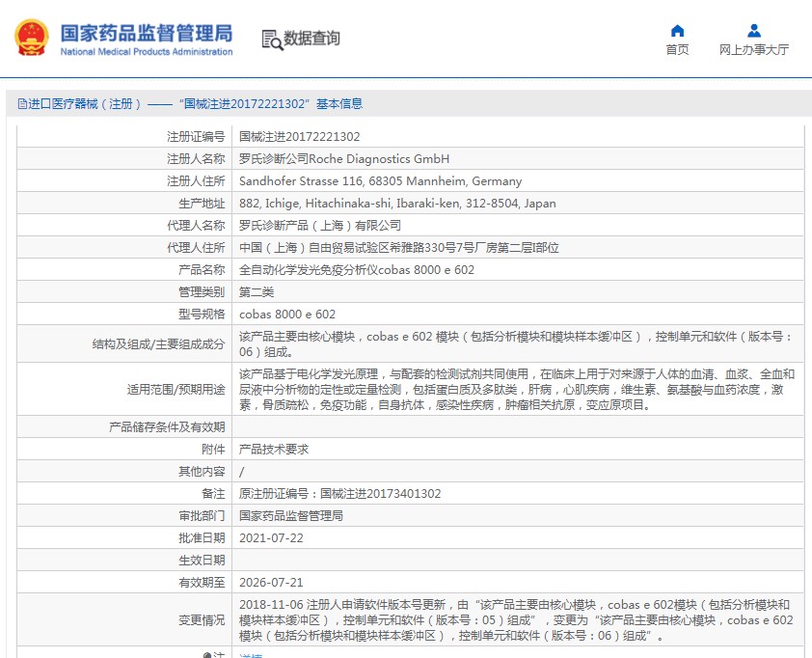This screenshot has height=658, width=812.
Task: Click the 注册人住所 row label
Action: [x=196, y=181]
